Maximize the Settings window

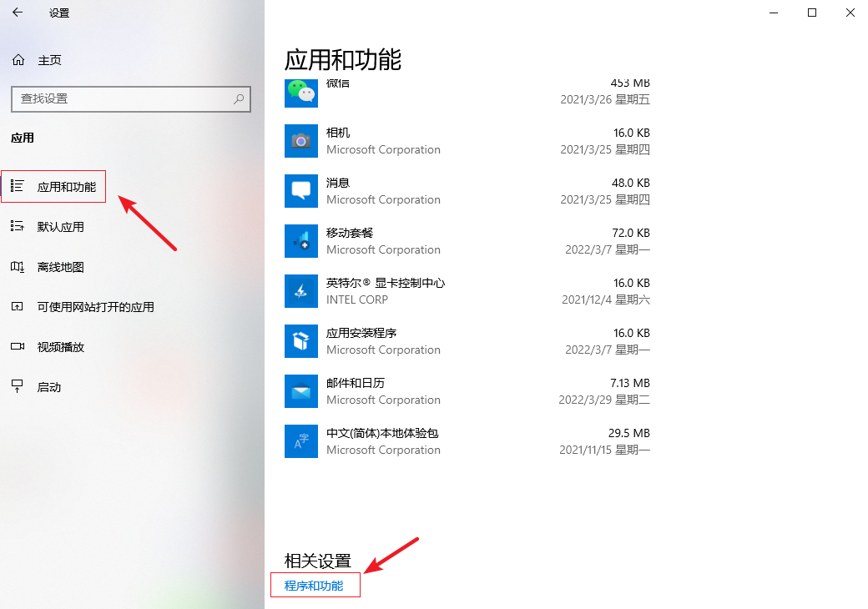pos(812,13)
